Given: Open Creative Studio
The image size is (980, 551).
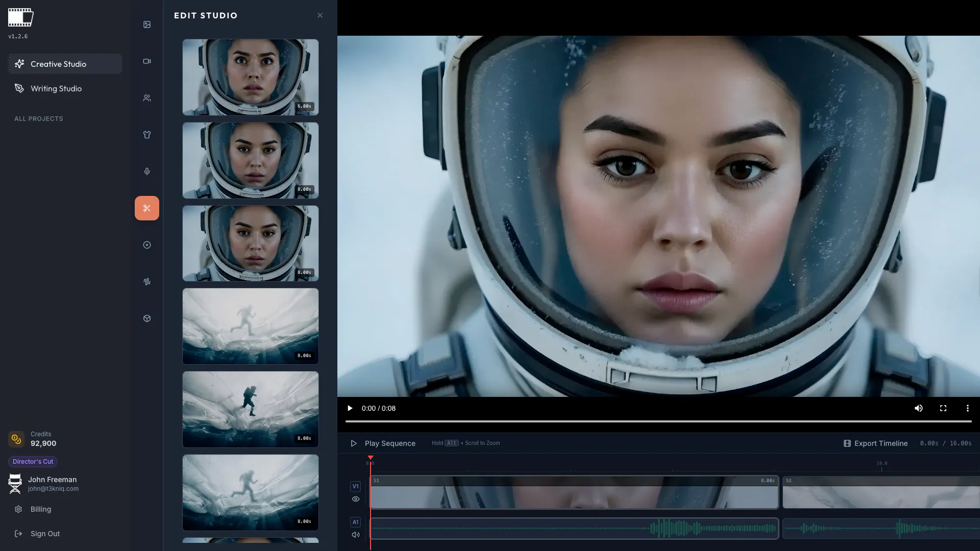Looking at the screenshot, I should click(x=65, y=64).
